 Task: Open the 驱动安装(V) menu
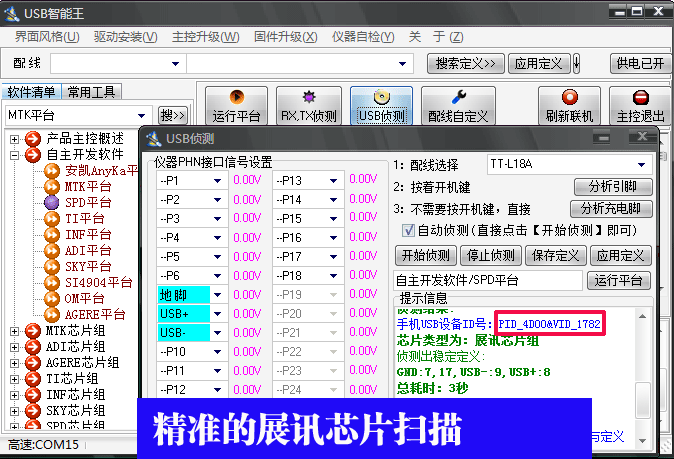[126, 37]
